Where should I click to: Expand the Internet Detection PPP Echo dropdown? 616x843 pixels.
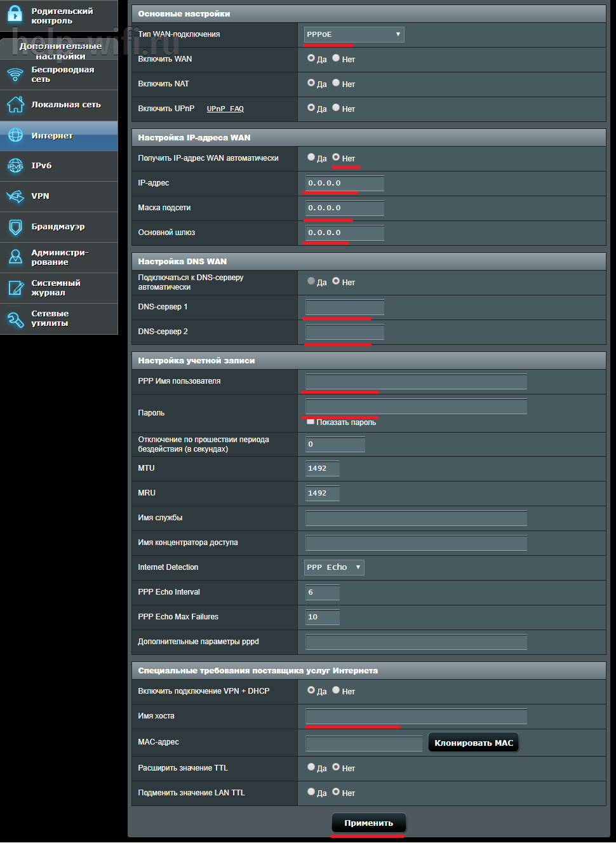point(334,567)
